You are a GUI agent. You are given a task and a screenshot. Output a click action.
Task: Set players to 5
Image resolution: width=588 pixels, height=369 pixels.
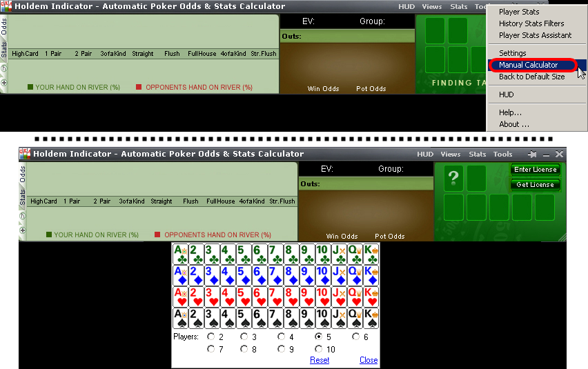[318, 337]
